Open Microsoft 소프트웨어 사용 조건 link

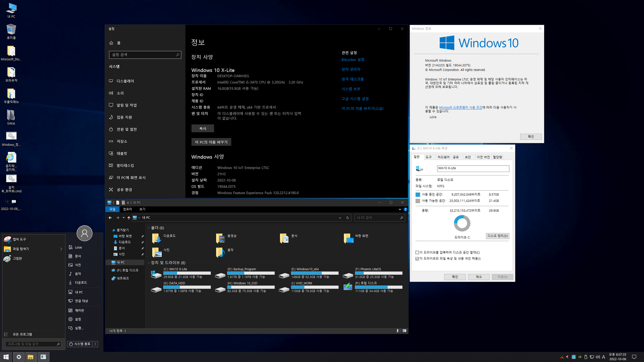(461, 107)
